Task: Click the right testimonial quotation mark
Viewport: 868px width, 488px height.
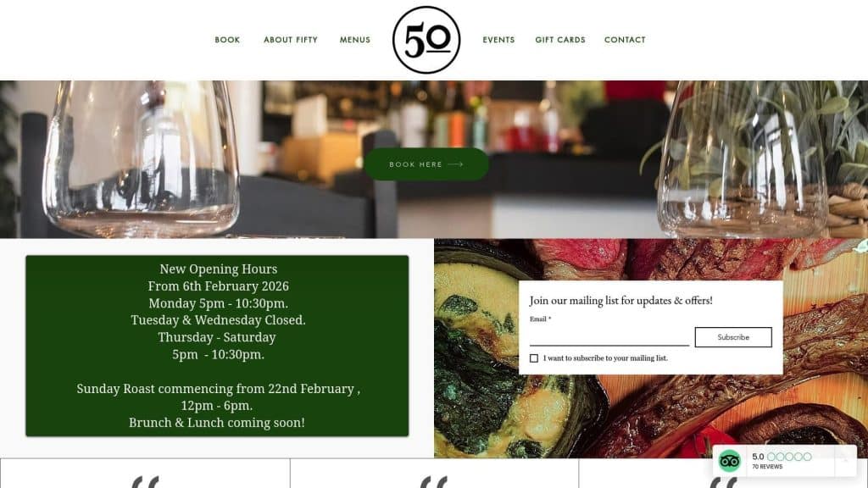Action: click(723, 481)
